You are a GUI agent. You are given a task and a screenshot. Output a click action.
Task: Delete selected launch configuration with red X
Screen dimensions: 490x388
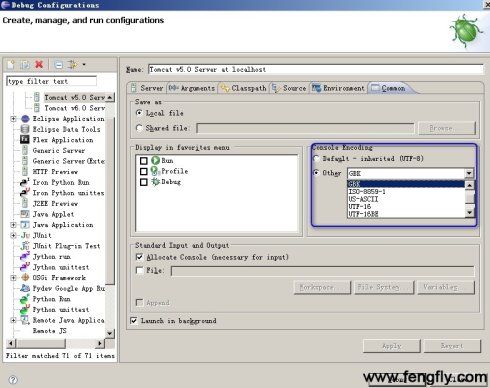click(x=39, y=64)
